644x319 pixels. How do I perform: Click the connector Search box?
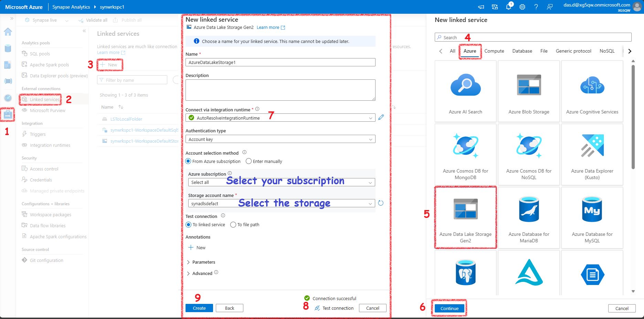coord(533,37)
